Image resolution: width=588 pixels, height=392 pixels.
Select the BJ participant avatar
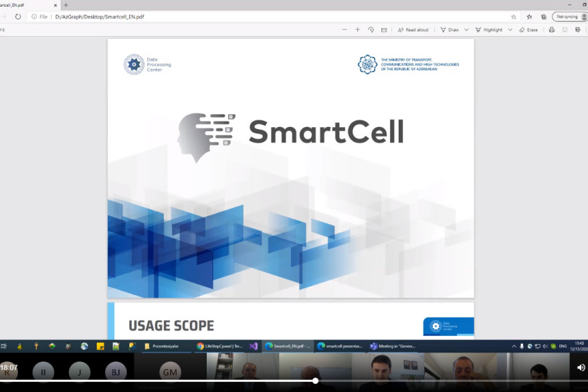pos(116,372)
